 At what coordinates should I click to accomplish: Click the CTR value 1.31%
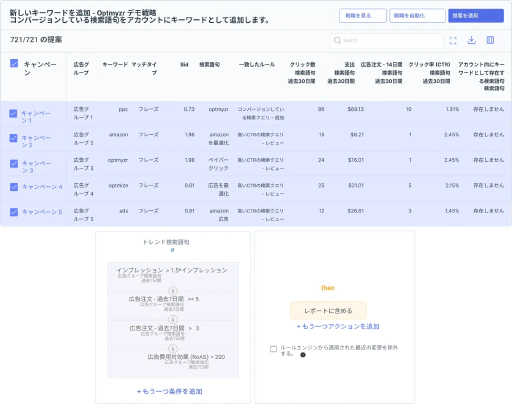tap(452, 109)
